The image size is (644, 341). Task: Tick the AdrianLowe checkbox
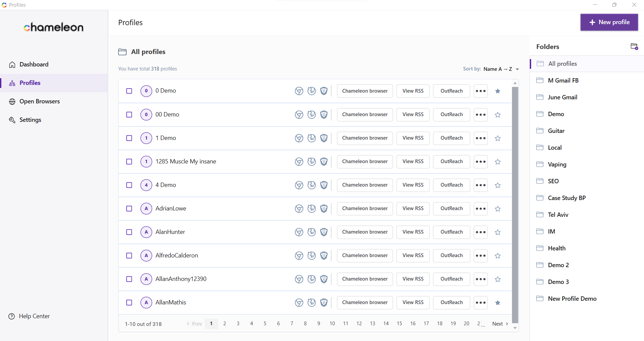(x=129, y=208)
